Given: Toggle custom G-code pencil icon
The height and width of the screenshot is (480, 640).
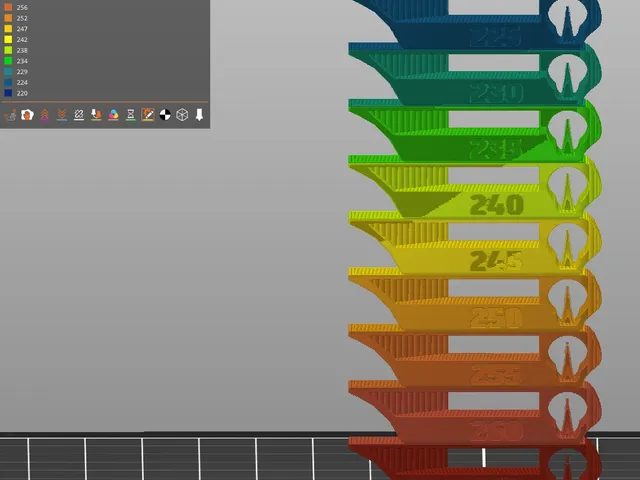Looking at the screenshot, I should click(x=148, y=115).
